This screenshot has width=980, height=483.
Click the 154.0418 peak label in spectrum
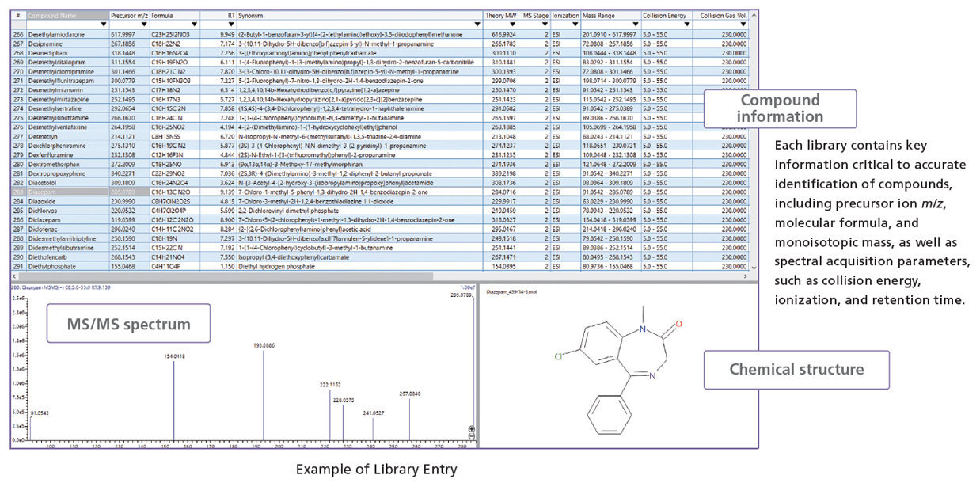coord(174,355)
